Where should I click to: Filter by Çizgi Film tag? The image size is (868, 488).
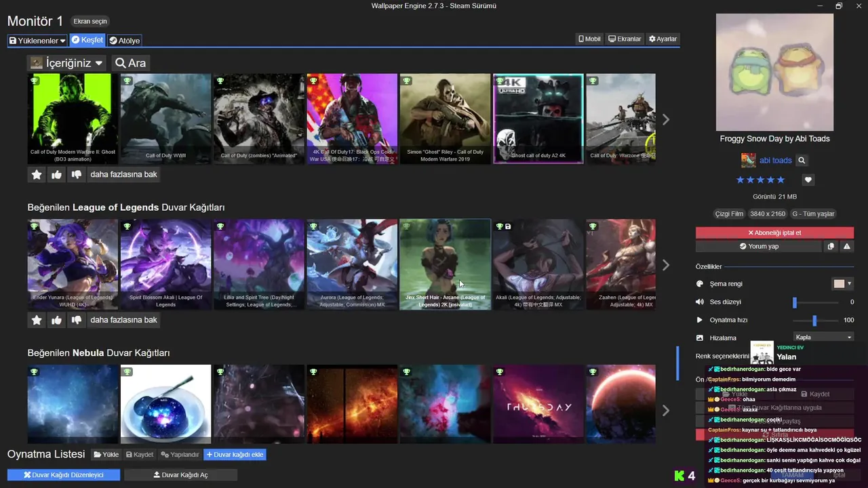(729, 213)
